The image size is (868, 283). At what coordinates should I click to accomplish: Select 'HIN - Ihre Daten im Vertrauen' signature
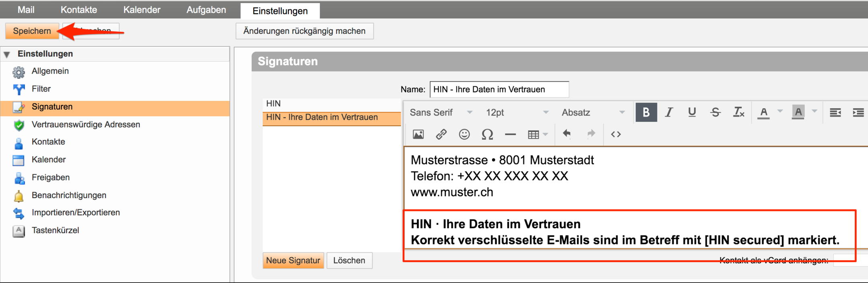pos(332,118)
